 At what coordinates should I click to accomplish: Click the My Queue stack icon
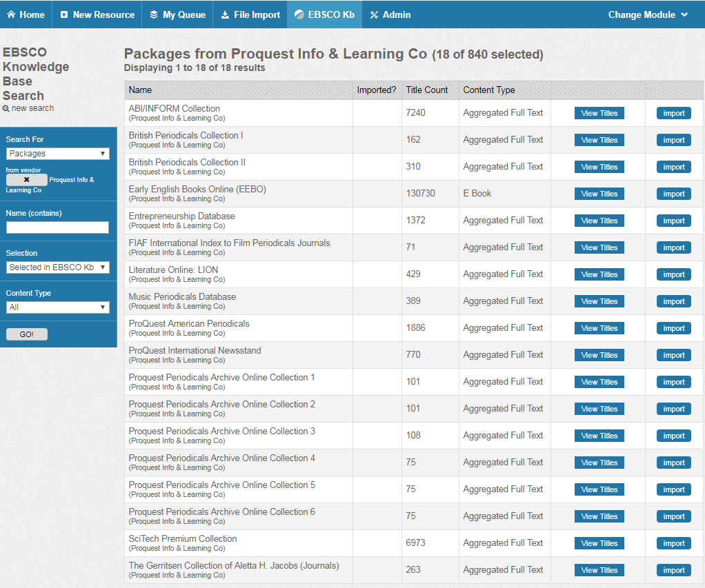click(x=154, y=14)
